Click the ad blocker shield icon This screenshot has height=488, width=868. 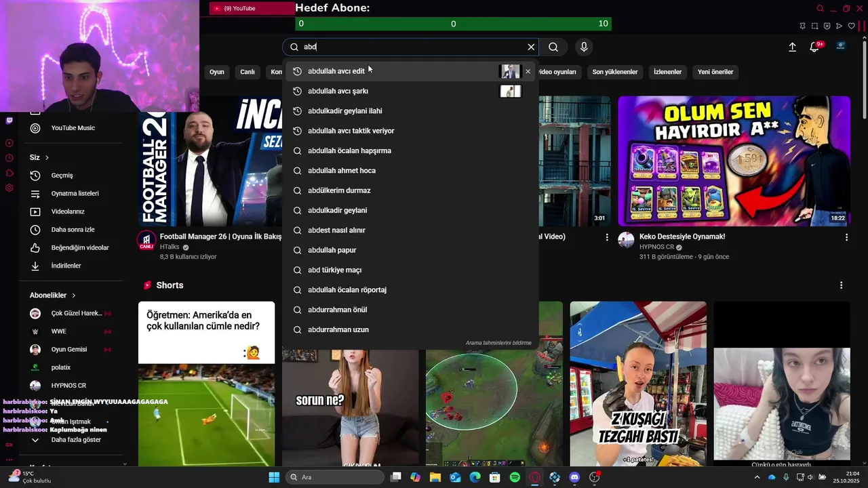[827, 26]
